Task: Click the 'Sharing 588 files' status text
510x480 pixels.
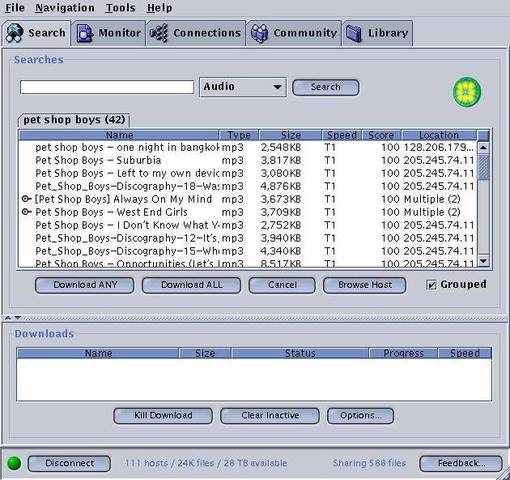Action: [x=369, y=463]
